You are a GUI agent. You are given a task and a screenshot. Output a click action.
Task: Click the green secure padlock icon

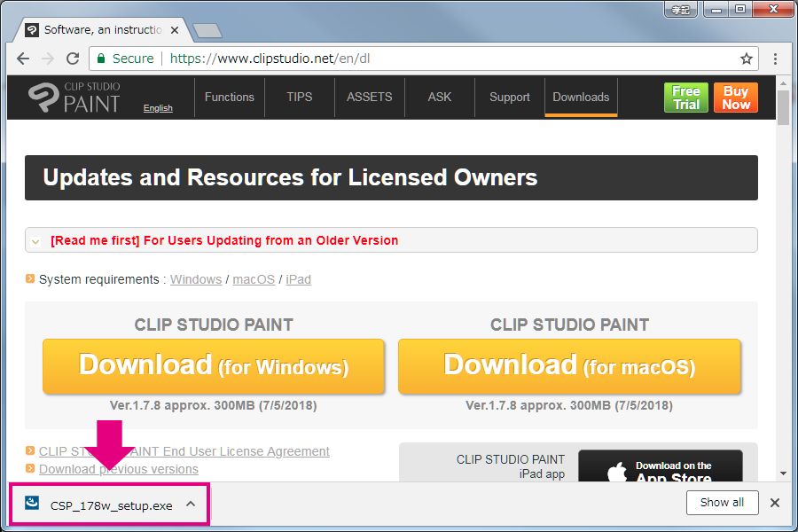102,59
